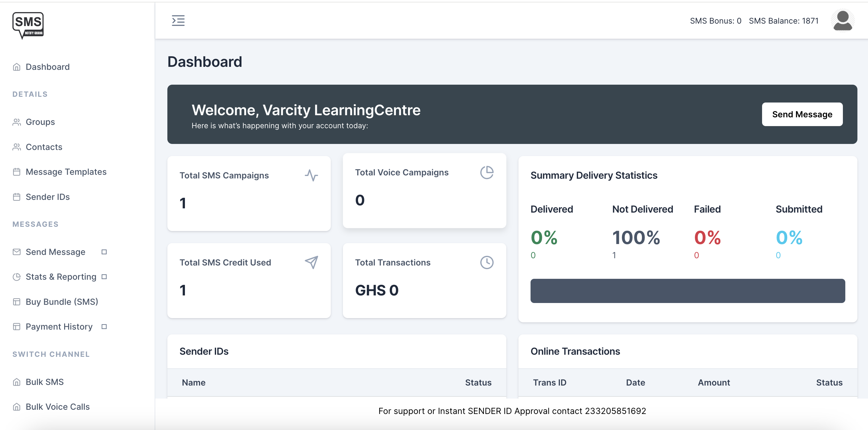868x430 pixels.
Task: Expand the Send Message submenu square
Action: coord(104,252)
